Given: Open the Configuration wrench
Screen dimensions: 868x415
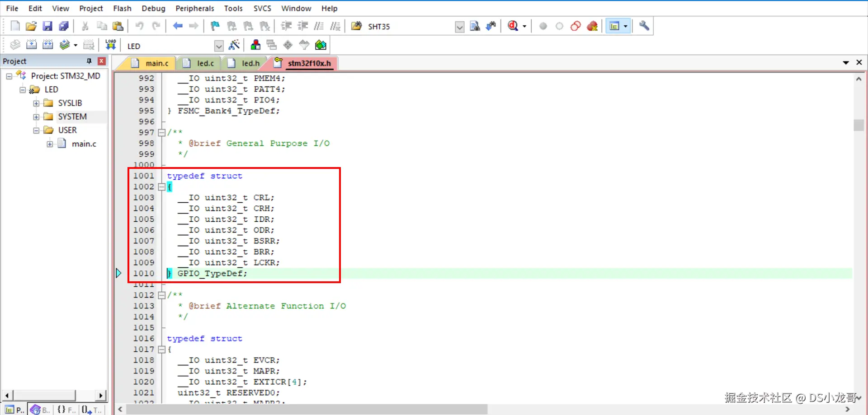Looking at the screenshot, I should point(644,26).
